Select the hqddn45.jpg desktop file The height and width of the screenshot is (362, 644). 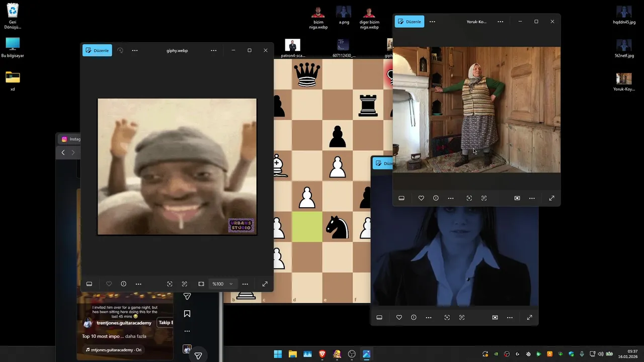click(624, 16)
